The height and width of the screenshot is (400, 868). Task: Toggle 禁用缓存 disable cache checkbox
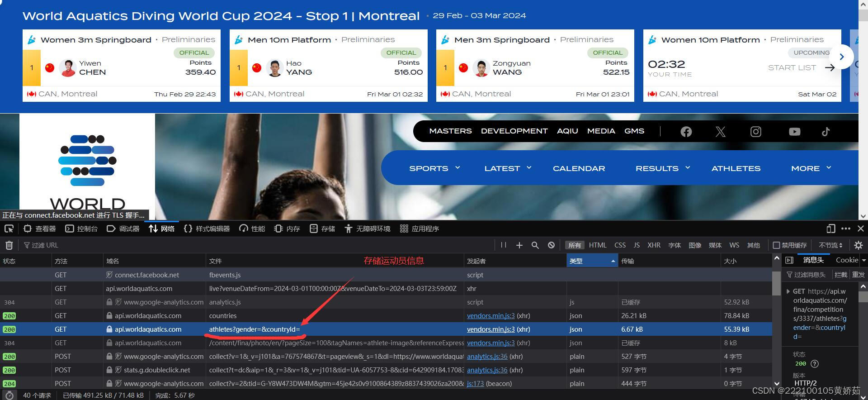[776, 245]
